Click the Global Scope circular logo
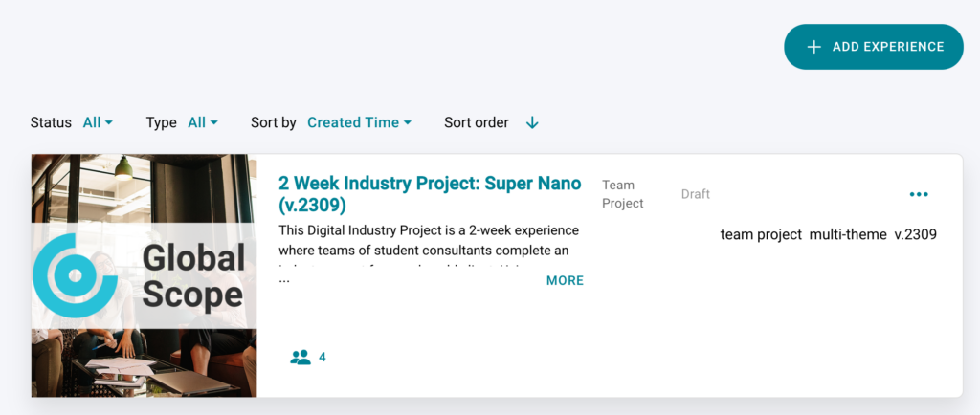The image size is (980, 415). pyautogui.click(x=75, y=275)
